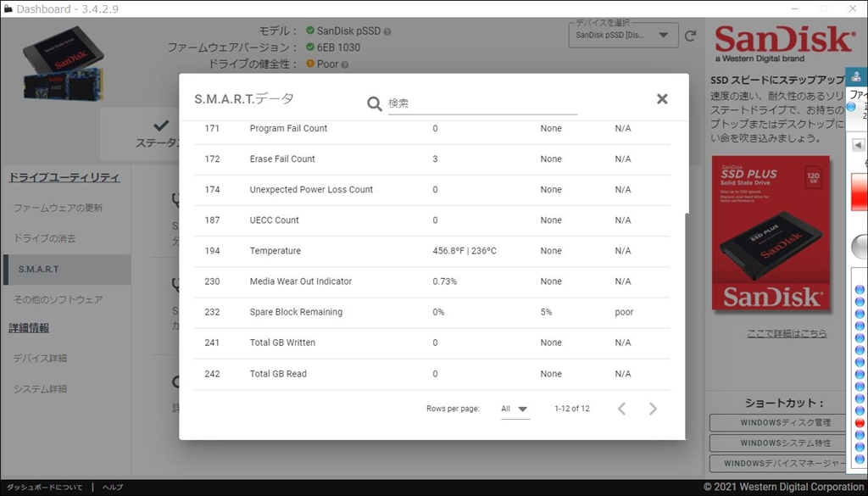Select Program Fail Count row text
868x496 pixels.
[288, 128]
